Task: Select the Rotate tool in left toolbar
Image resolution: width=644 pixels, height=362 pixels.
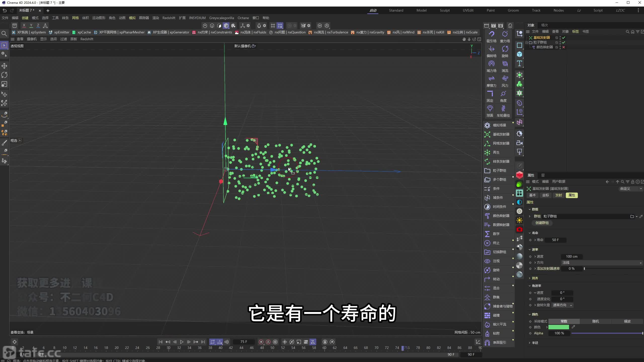Action: (x=4, y=75)
